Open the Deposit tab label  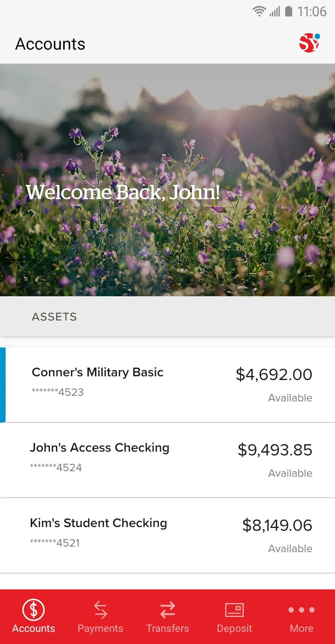(x=234, y=628)
